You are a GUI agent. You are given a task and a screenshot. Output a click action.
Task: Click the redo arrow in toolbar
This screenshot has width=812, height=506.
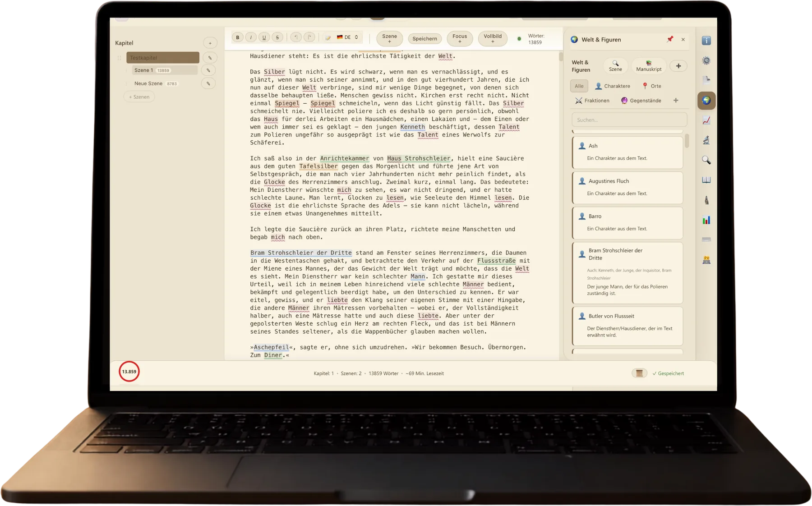click(x=309, y=37)
